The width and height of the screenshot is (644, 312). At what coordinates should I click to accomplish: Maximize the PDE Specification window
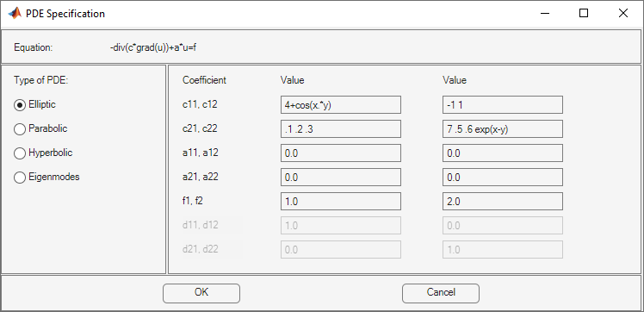point(584,14)
